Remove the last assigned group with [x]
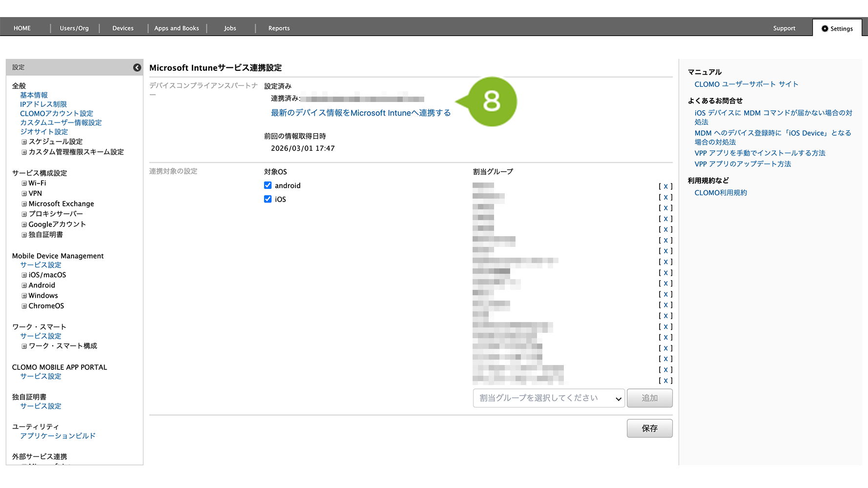Viewport: 868px width, 488px height. coord(665,380)
